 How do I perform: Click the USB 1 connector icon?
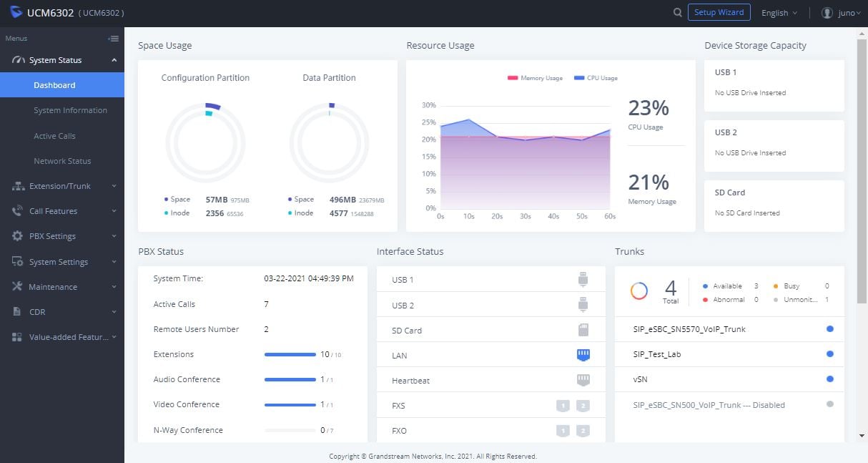tap(583, 279)
